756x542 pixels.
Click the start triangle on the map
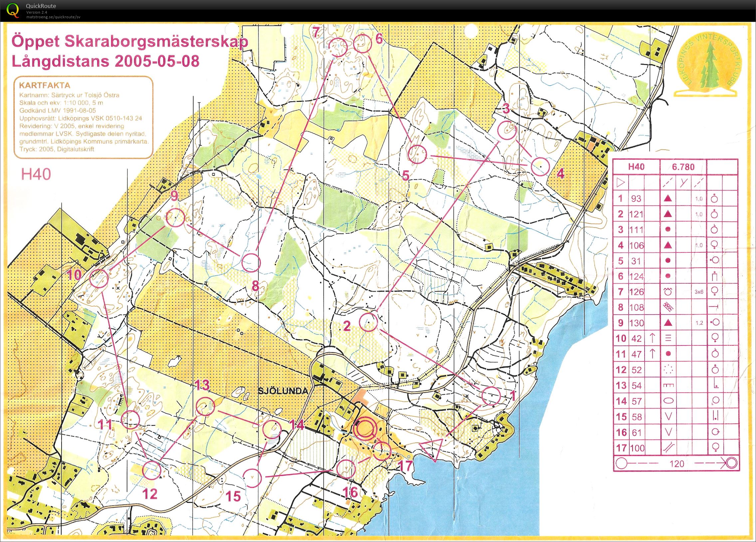coord(433,448)
